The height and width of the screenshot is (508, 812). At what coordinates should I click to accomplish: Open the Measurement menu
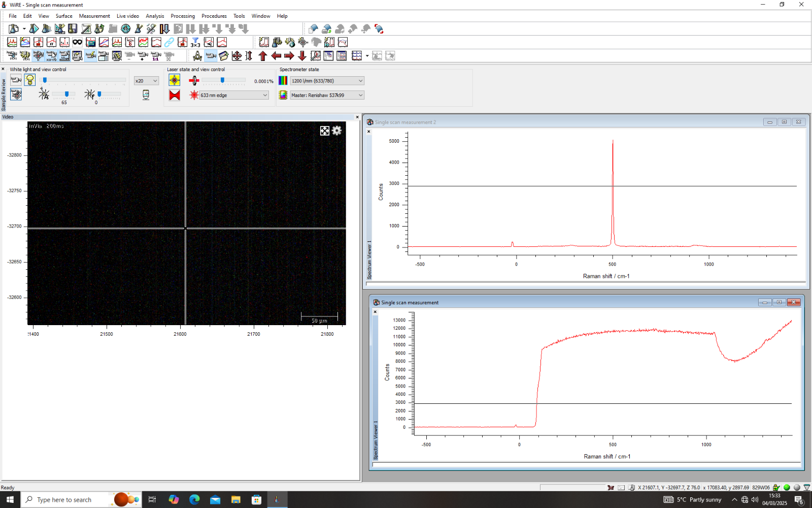[94, 16]
